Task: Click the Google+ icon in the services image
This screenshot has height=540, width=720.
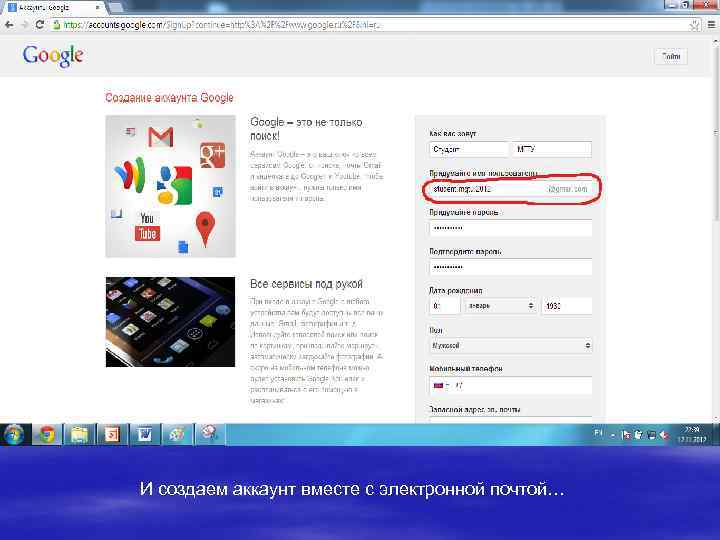Action: [212, 155]
